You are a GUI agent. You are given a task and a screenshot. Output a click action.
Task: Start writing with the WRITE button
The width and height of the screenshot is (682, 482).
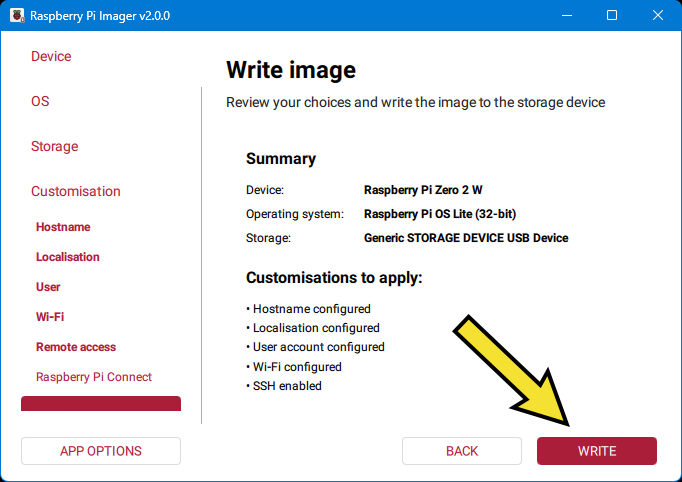(597, 451)
